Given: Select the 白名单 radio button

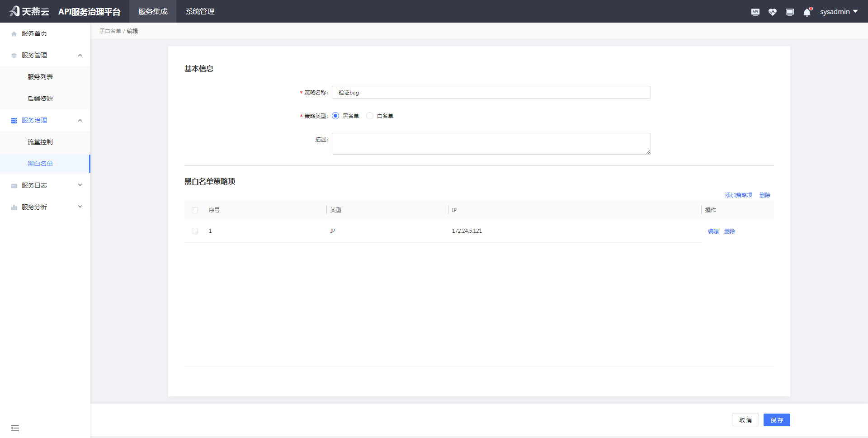Looking at the screenshot, I should pos(370,116).
